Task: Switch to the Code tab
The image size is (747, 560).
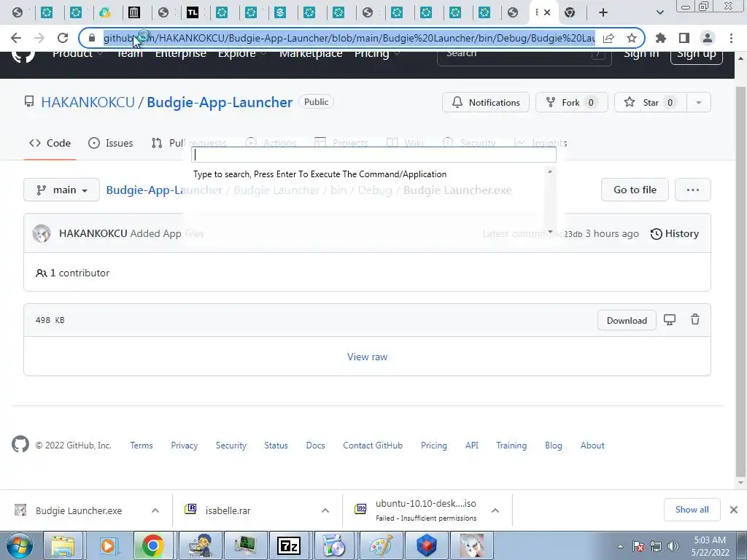Action: pyautogui.click(x=50, y=143)
